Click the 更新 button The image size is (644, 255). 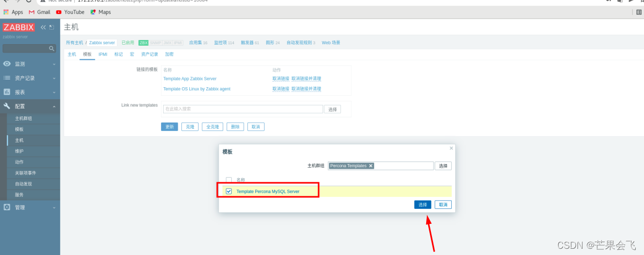tap(169, 127)
